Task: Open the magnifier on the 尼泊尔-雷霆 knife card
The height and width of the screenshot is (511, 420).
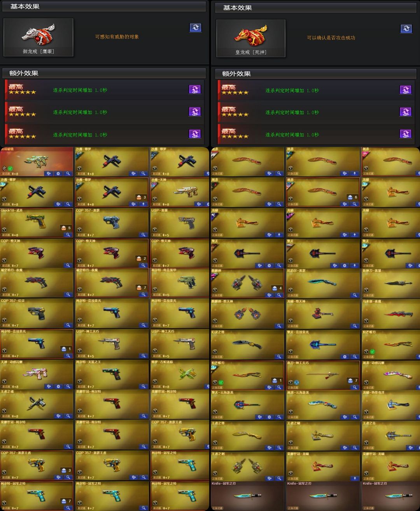Action: pos(355,295)
